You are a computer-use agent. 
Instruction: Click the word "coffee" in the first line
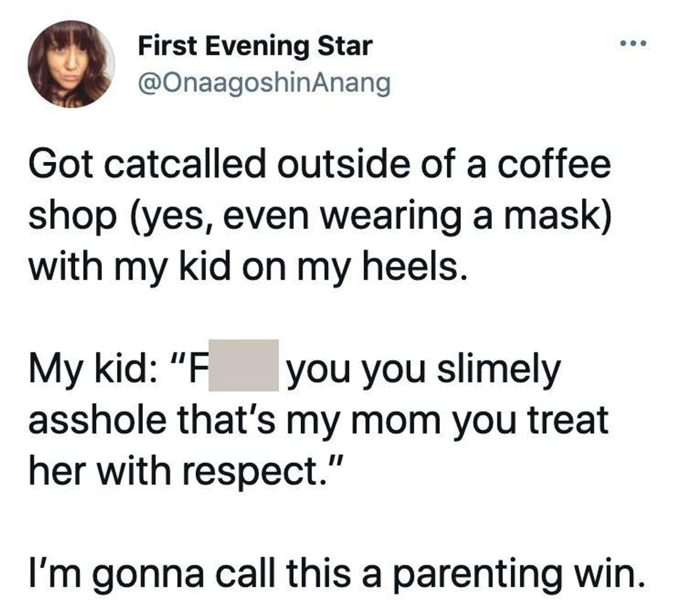pos(554,164)
